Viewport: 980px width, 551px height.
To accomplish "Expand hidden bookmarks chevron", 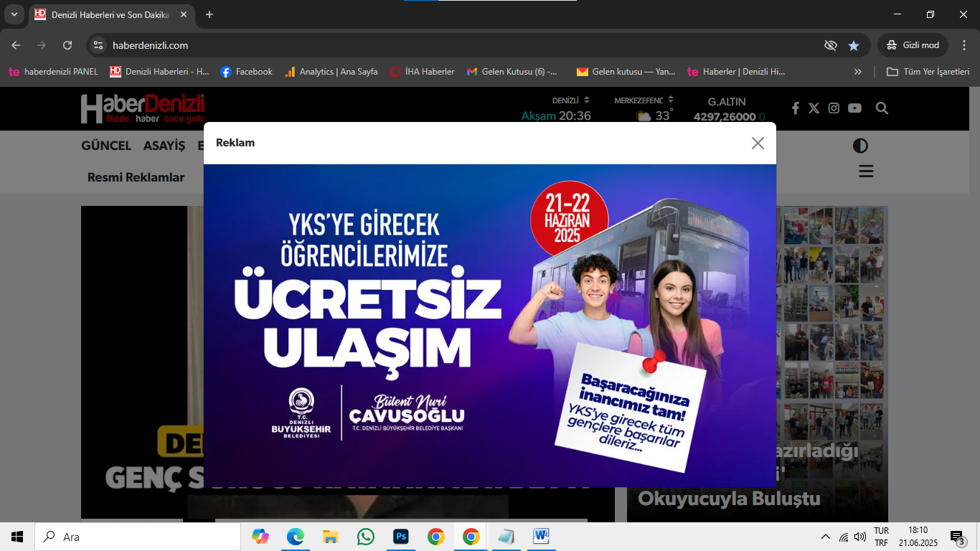I will coord(857,72).
